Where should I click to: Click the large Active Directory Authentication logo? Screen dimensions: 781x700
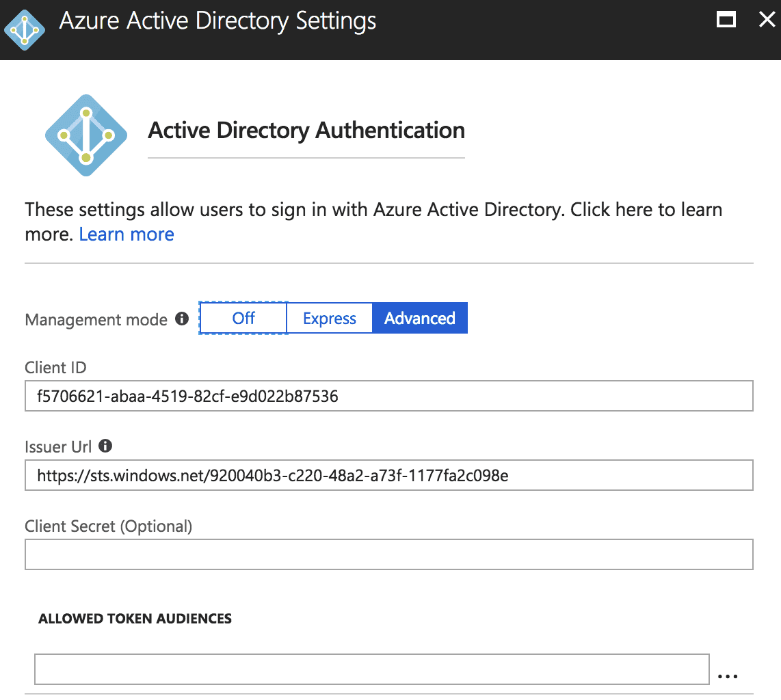(86, 135)
